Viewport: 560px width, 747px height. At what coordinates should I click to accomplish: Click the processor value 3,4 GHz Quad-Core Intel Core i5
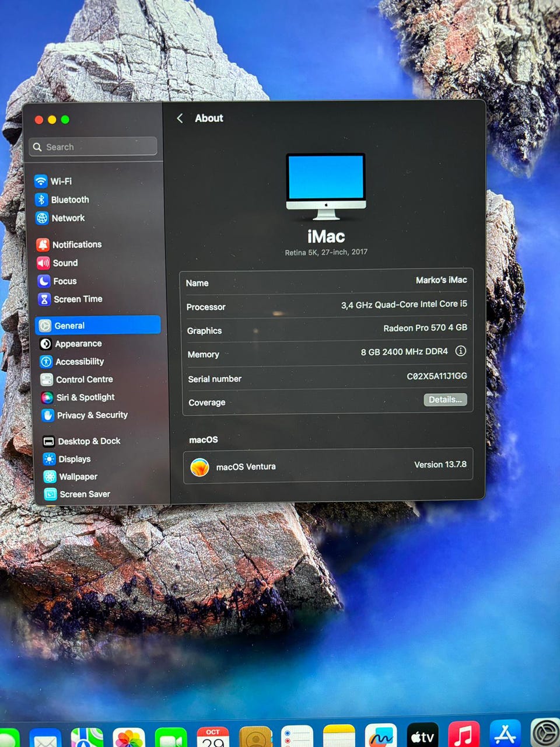click(x=404, y=304)
